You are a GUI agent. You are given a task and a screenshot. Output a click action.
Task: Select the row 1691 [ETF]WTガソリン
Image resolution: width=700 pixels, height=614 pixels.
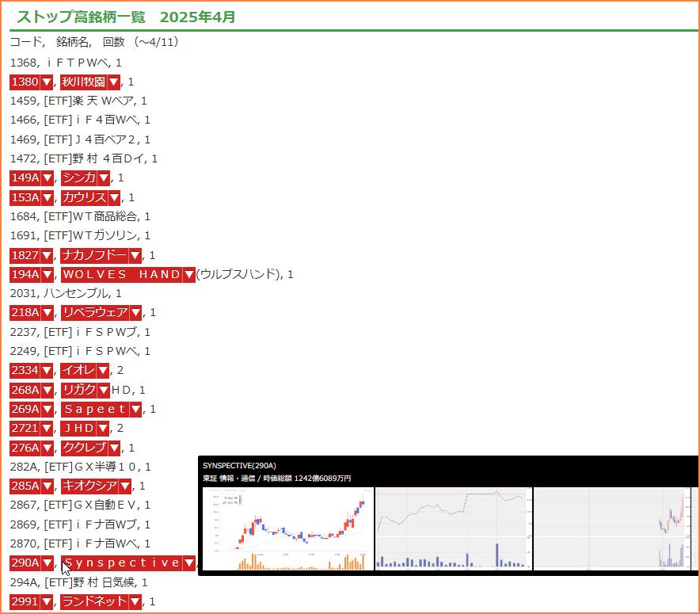(x=80, y=235)
